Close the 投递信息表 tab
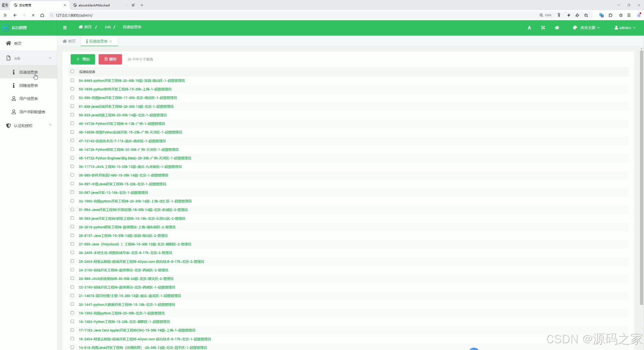This screenshot has height=350, width=644. point(110,41)
